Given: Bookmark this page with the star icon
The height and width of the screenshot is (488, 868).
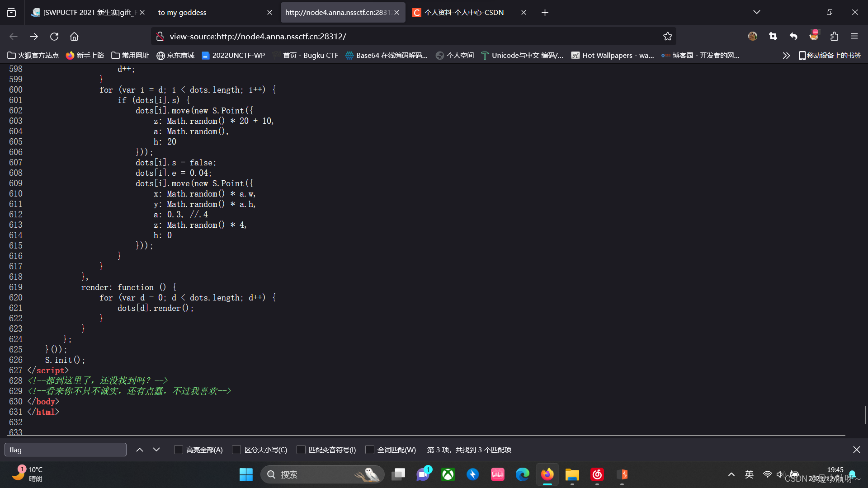Looking at the screenshot, I should pyautogui.click(x=668, y=36).
